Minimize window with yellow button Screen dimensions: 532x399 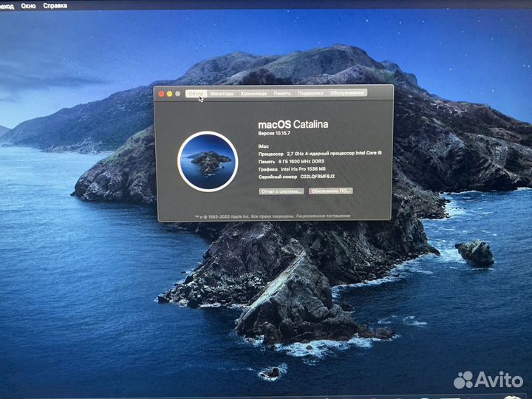(x=170, y=94)
